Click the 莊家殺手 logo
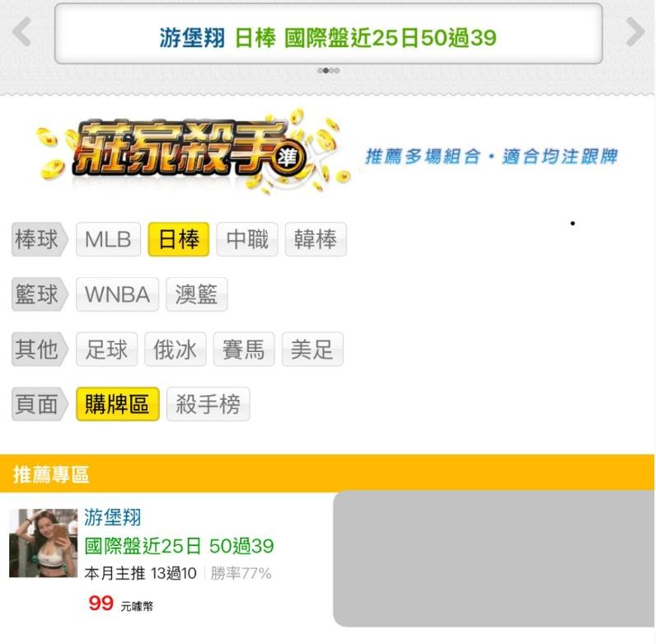This screenshot has height=644, width=656. (194, 152)
